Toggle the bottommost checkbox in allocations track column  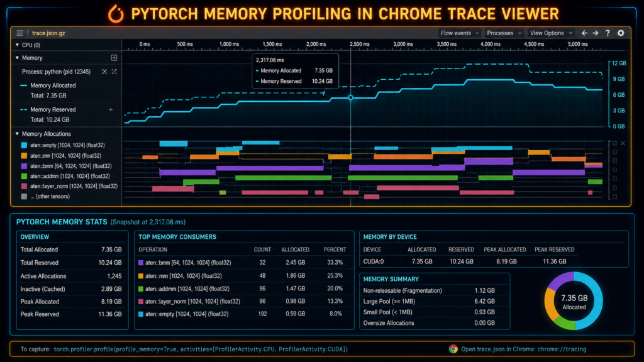pyautogui.click(x=615, y=197)
